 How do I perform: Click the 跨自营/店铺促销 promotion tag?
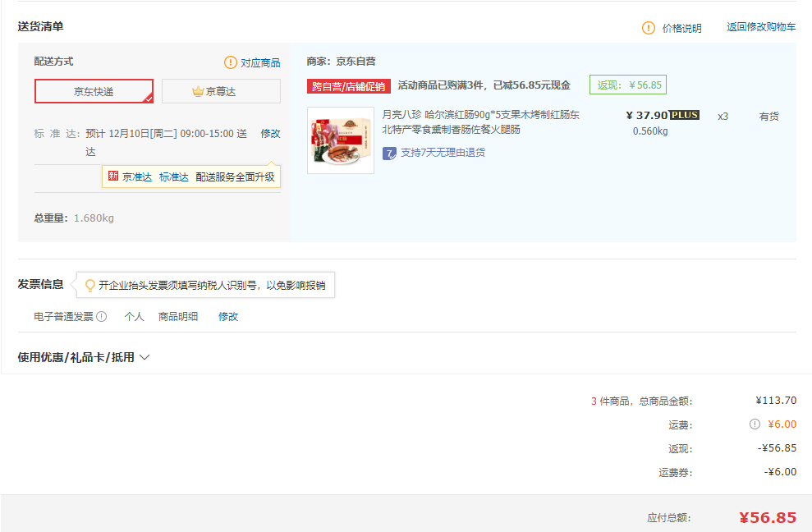tap(348, 86)
